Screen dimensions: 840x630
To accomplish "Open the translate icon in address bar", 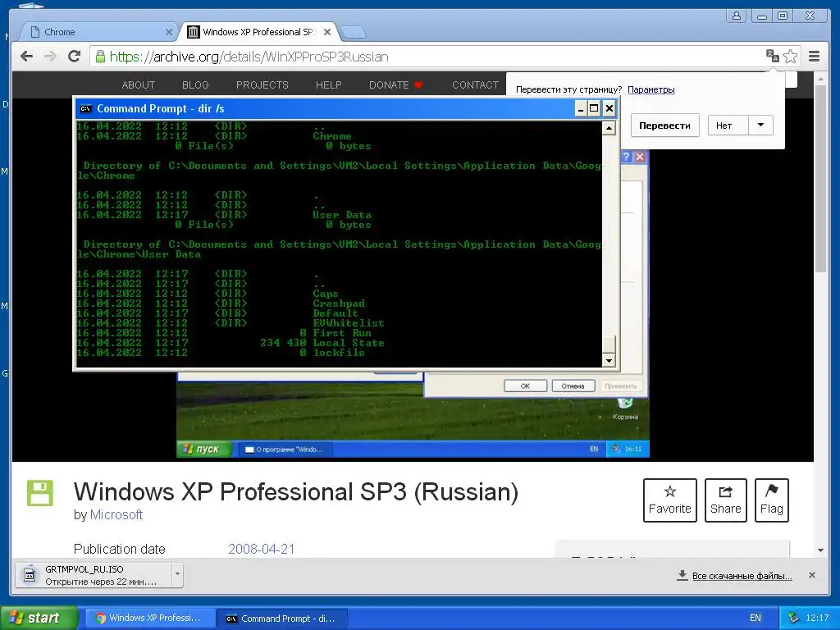I will (x=773, y=57).
